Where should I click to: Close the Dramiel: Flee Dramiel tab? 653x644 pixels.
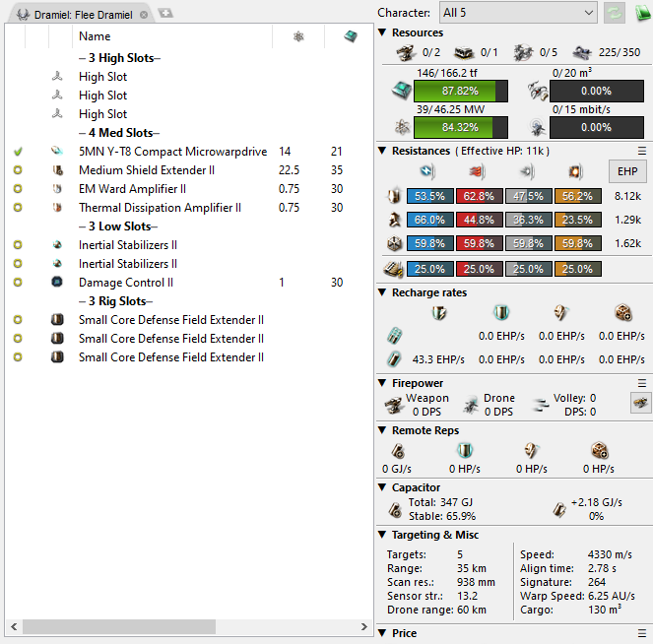pyautogui.click(x=144, y=15)
